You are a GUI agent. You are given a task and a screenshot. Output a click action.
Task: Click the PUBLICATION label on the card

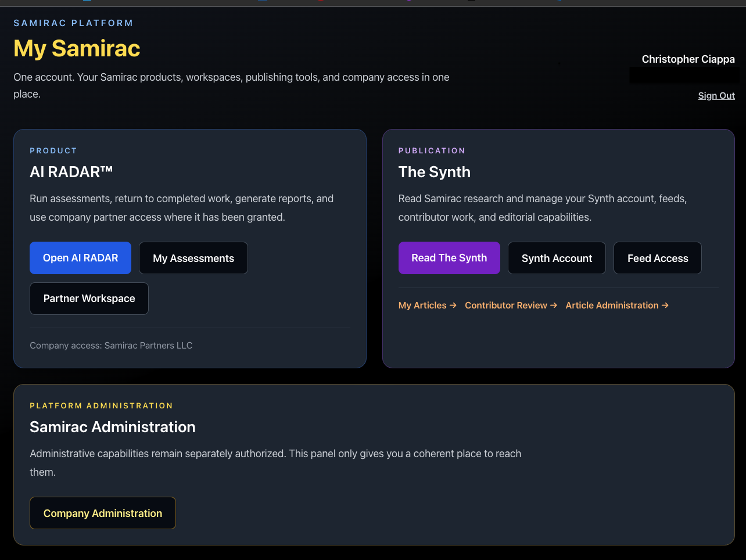pyautogui.click(x=432, y=151)
